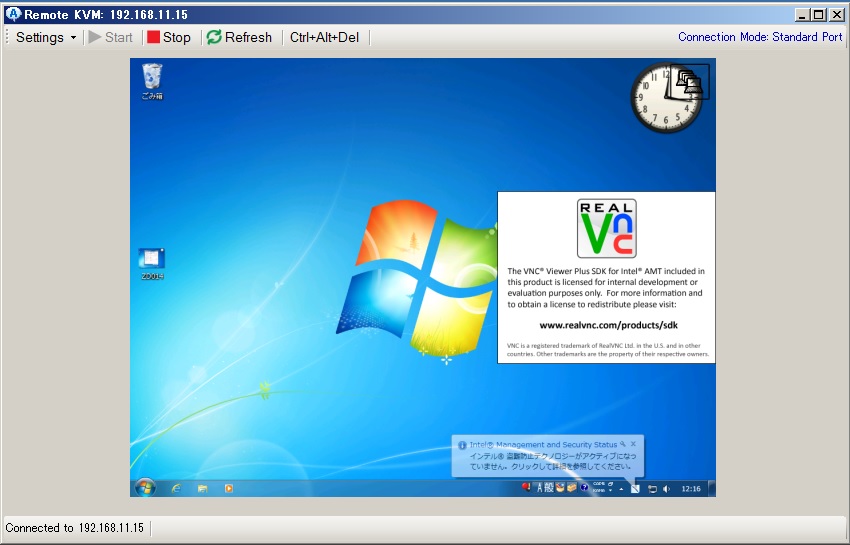Click the 'Connected to 192.168.11.15' status text
850x545 pixels.
coord(75,528)
